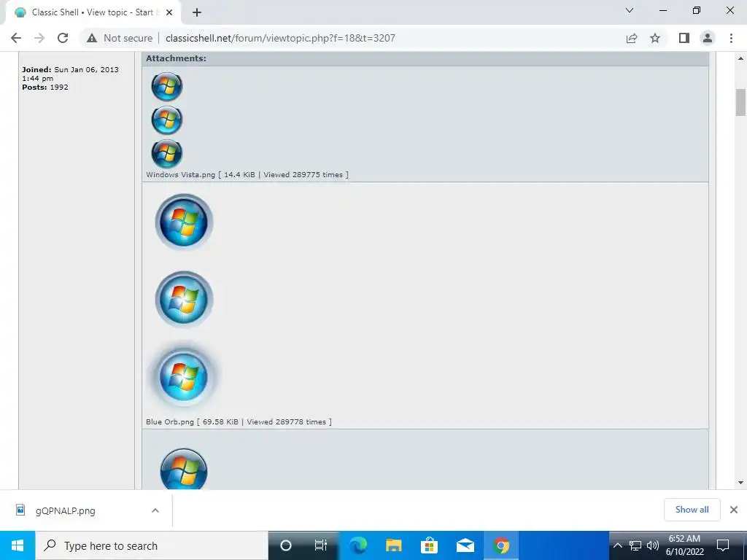
Task: Launch Microsoft Edge from taskbar
Action: tap(357, 545)
